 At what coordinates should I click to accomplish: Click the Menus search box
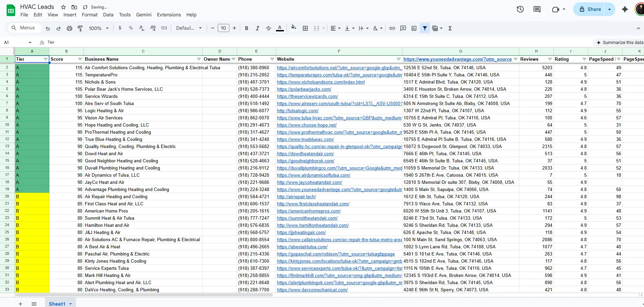click(x=24, y=28)
